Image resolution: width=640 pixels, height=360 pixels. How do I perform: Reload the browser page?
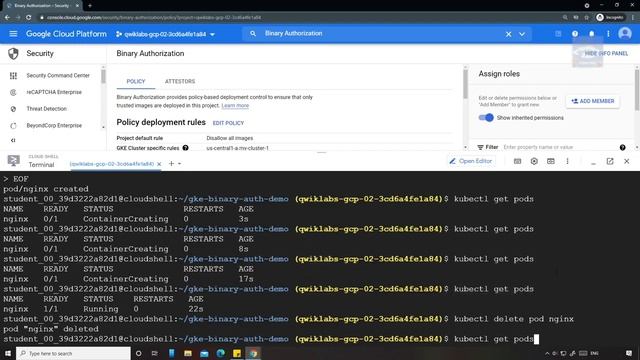(29, 18)
